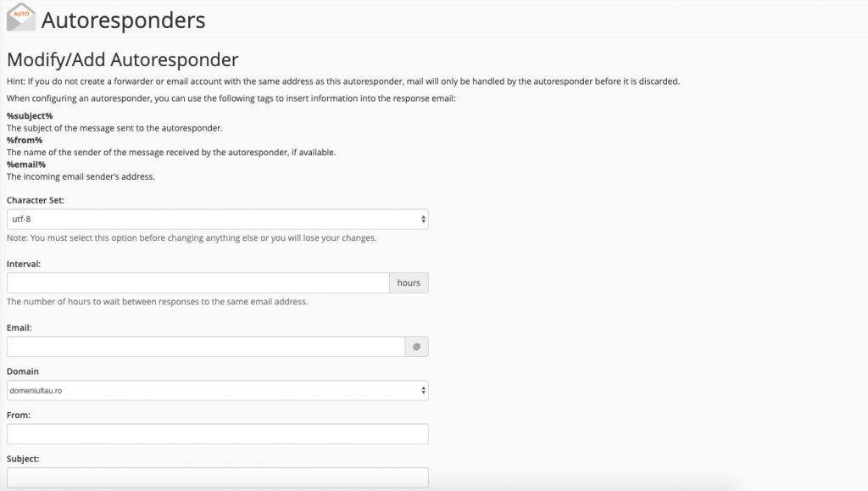Expand the domeniultau.ro Domain dropdown
The height and width of the screenshot is (491, 868).
(218, 390)
